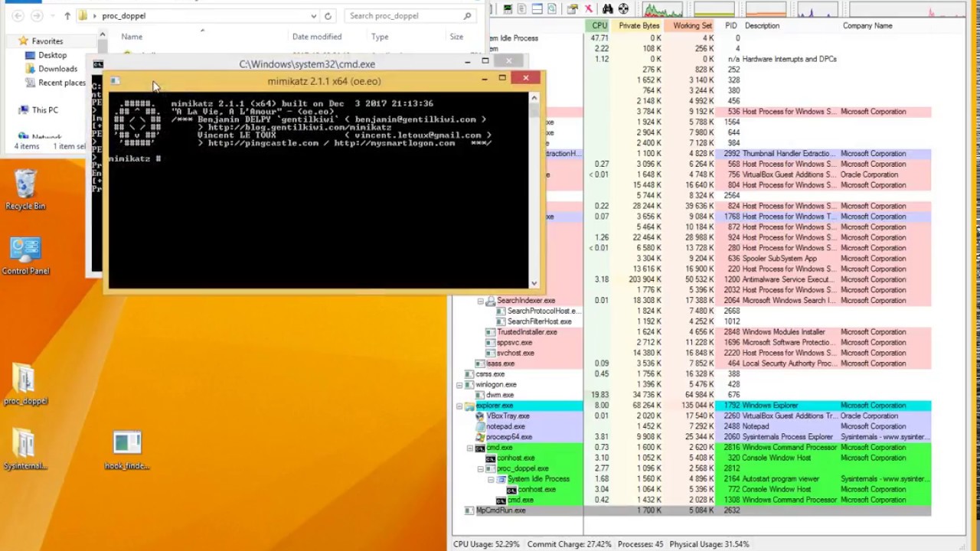Click the SearchIndexer.exe process icon
980x551 pixels.
coord(490,301)
